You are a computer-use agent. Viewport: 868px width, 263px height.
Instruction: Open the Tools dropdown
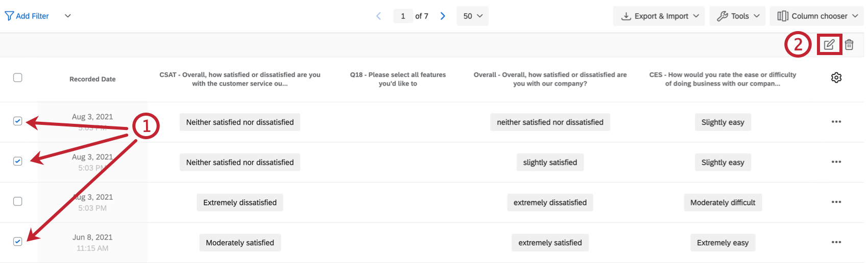tap(738, 16)
